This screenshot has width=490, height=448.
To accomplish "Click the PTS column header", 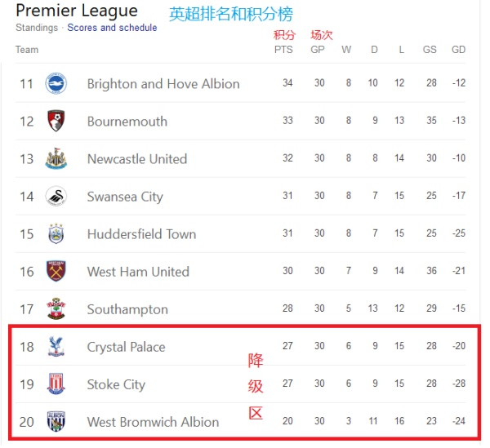I will [x=283, y=50].
